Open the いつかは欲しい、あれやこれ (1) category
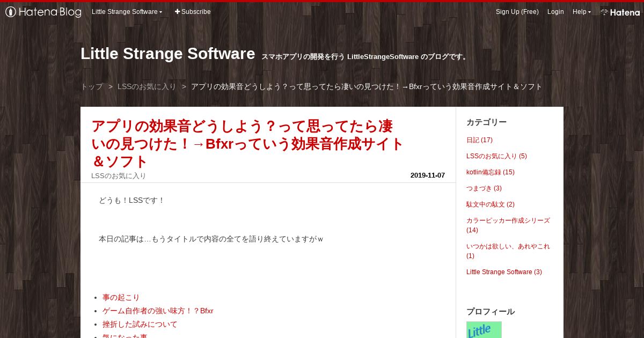 point(508,251)
